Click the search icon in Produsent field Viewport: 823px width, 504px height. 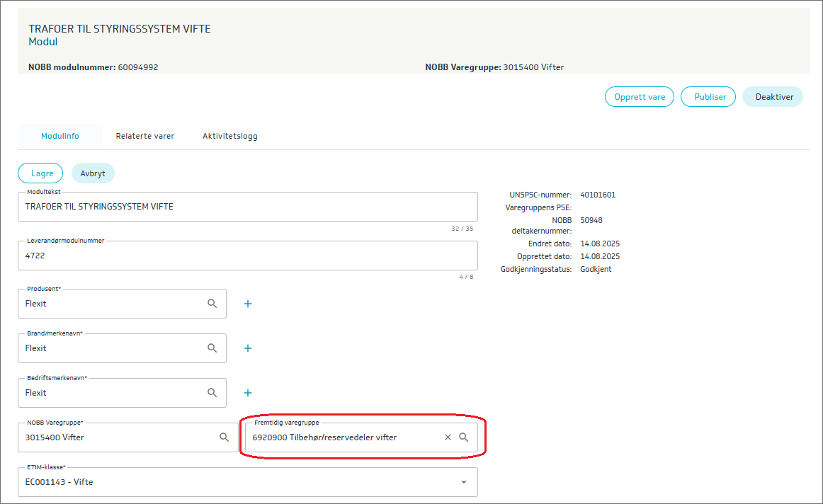coord(212,304)
